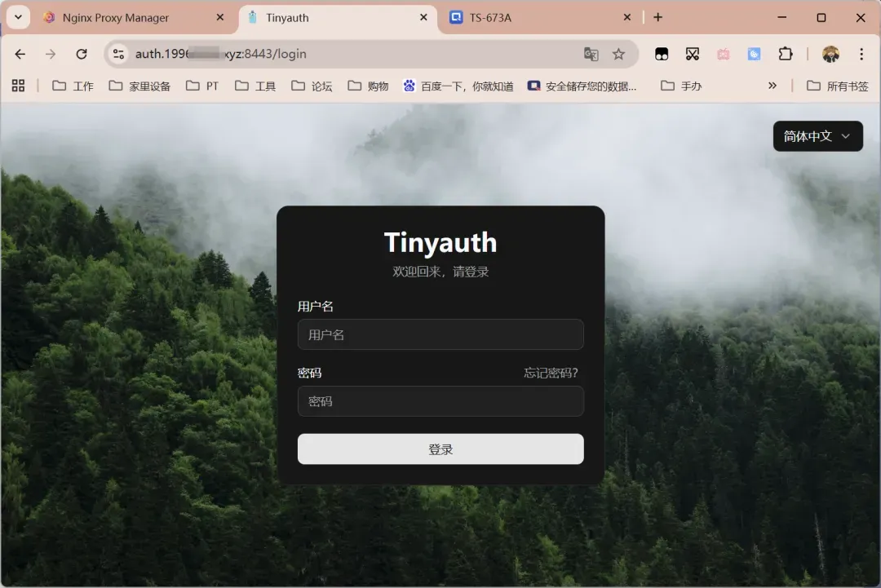Switch to the Nginx Proxy Manager tab
This screenshot has height=588, width=881.
pos(133,18)
